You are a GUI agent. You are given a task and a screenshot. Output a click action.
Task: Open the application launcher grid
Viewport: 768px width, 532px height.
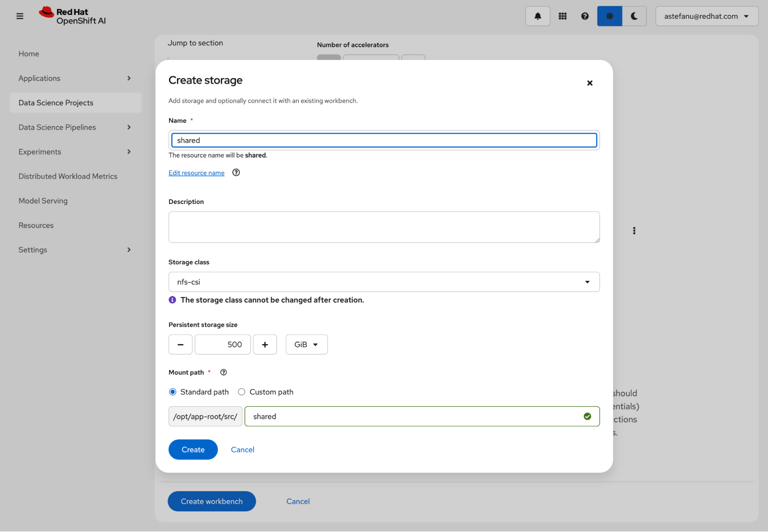point(562,16)
